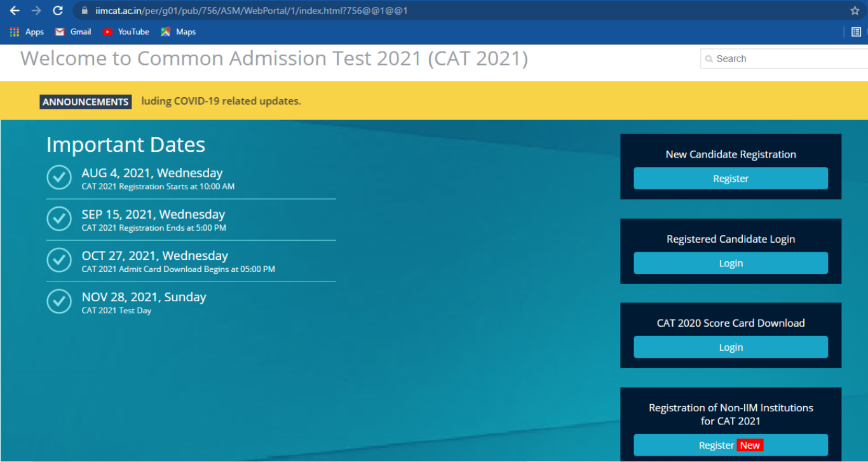Image resolution: width=868 pixels, height=462 pixels.
Task: Select the SEP 15, 2021, Wednesday date text
Action: tap(153, 214)
